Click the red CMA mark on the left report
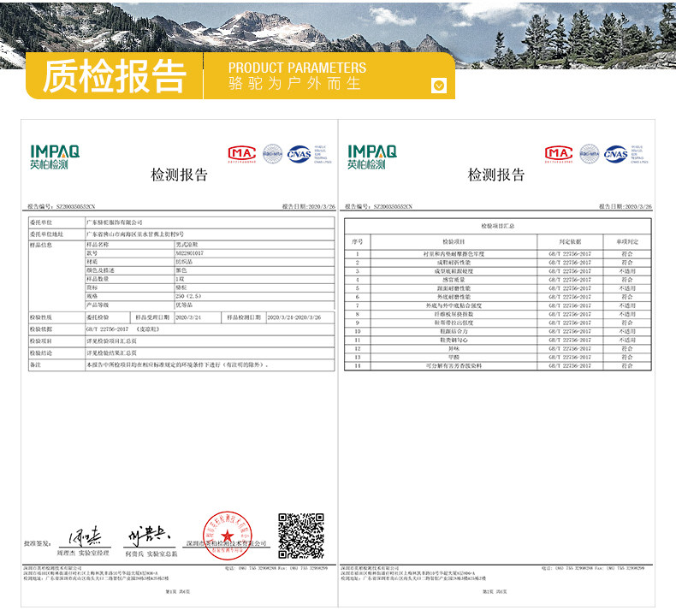Image resolution: width=676 pixels, height=616 pixels. 242,154
